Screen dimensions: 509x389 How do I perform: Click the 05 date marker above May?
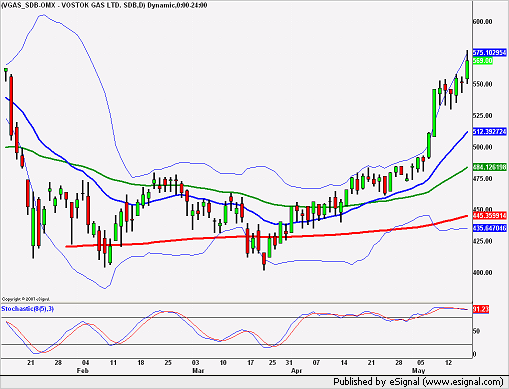point(421,363)
